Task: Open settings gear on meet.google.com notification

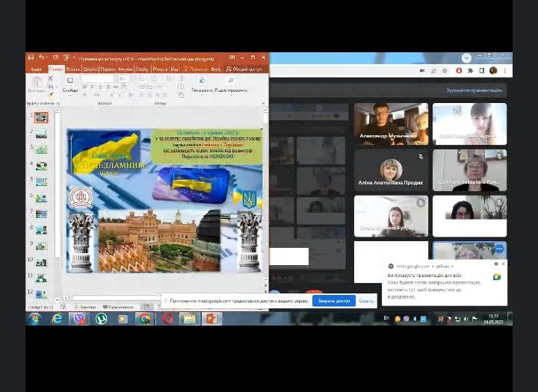Action: coord(496,264)
